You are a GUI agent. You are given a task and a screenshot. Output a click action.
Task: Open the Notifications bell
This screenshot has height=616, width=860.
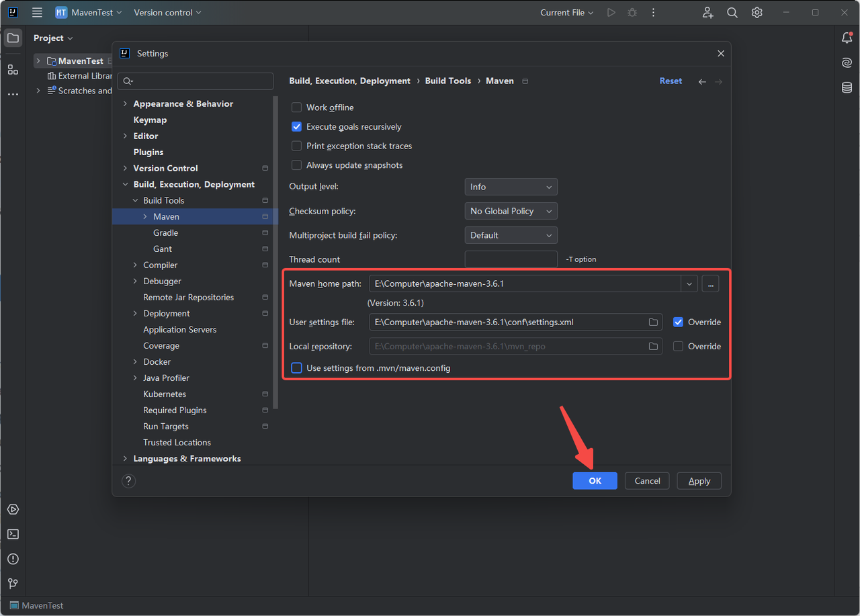847,38
